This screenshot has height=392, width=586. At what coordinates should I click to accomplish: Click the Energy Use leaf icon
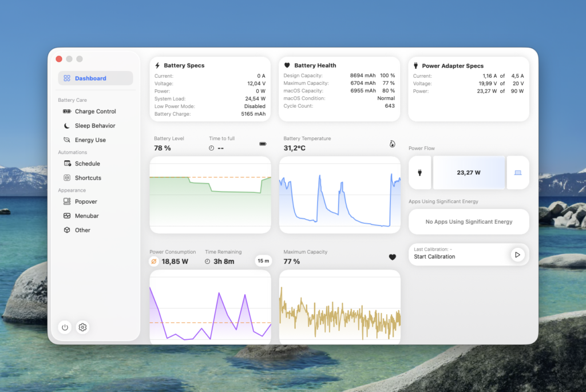pyautogui.click(x=67, y=140)
